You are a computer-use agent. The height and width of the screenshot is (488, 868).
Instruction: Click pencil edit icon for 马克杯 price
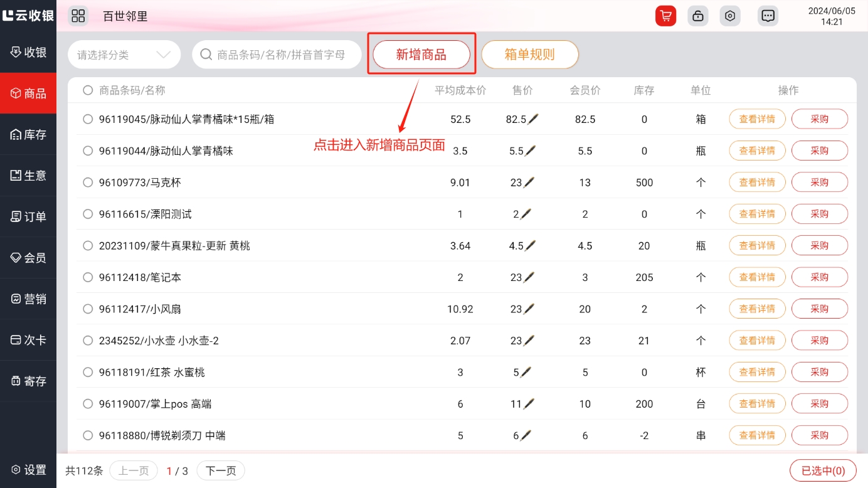(530, 183)
